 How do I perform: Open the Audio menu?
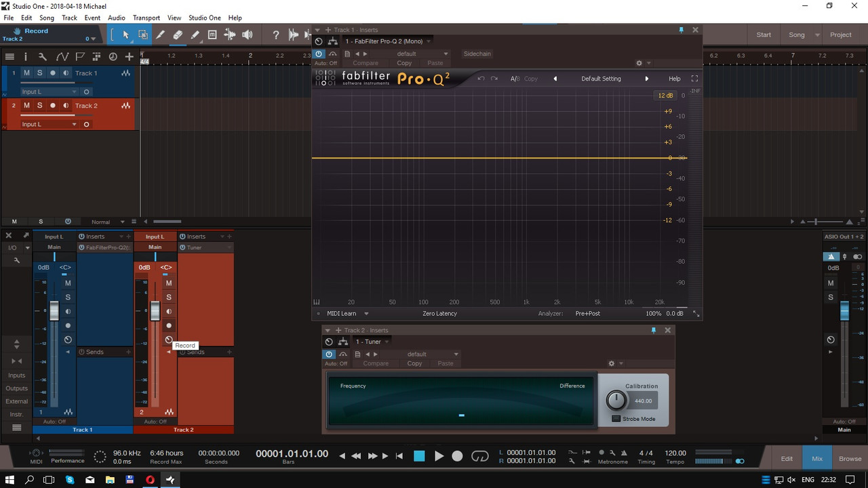pyautogui.click(x=117, y=18)
